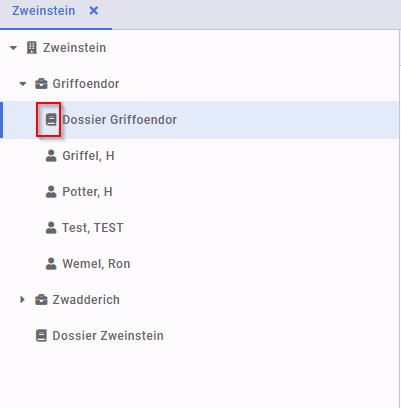Select Dossier Griffoendor in the tree
Viewport: 401px width, 408px height.
pos(119,120)
